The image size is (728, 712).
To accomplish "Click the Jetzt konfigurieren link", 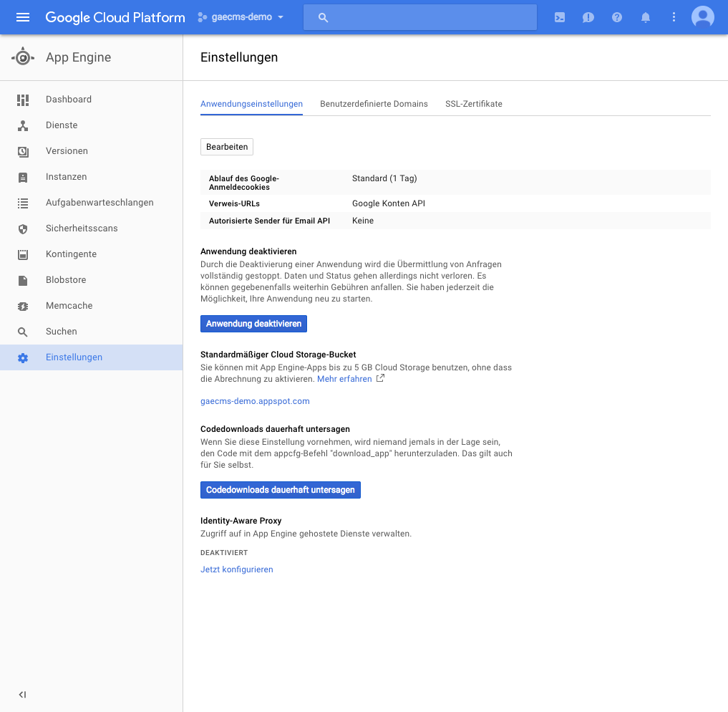I will pos(237,569).
